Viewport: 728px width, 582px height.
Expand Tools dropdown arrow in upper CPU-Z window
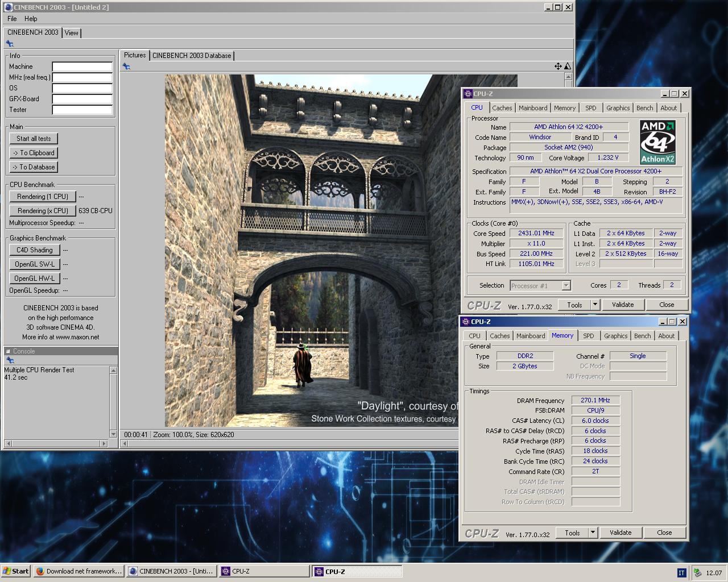click(595, 305)
